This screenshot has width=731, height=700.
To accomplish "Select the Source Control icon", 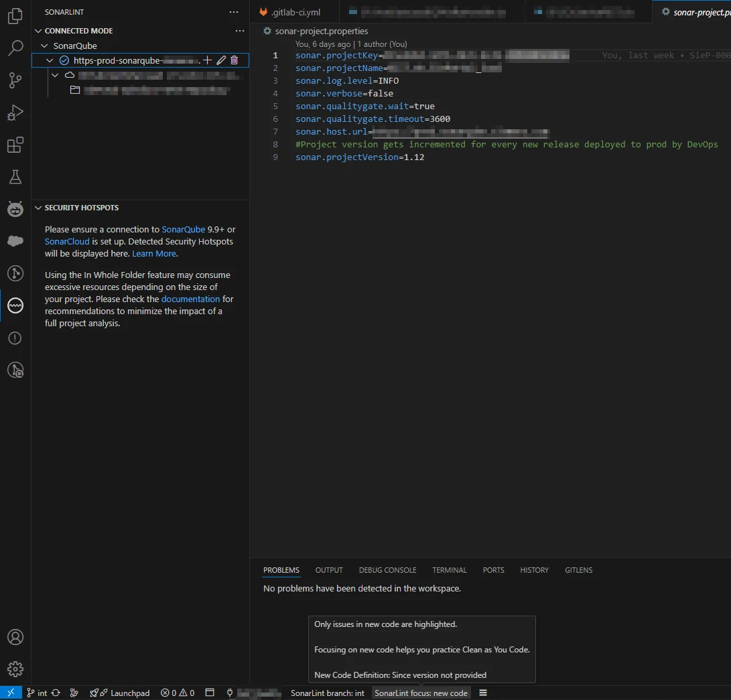I will [x=15, y=80].
